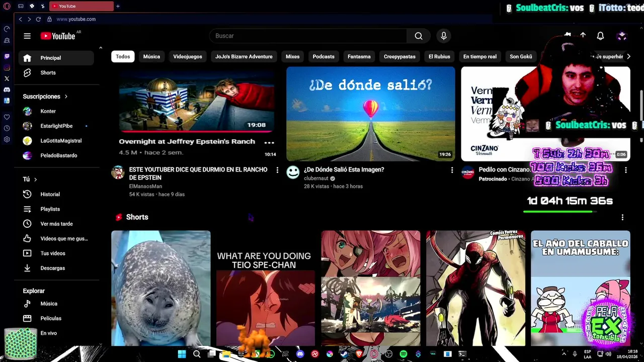Screen dimensions: 644x362
Task: Open Brave browser from taskbar
Action: (x=359, y=354)
